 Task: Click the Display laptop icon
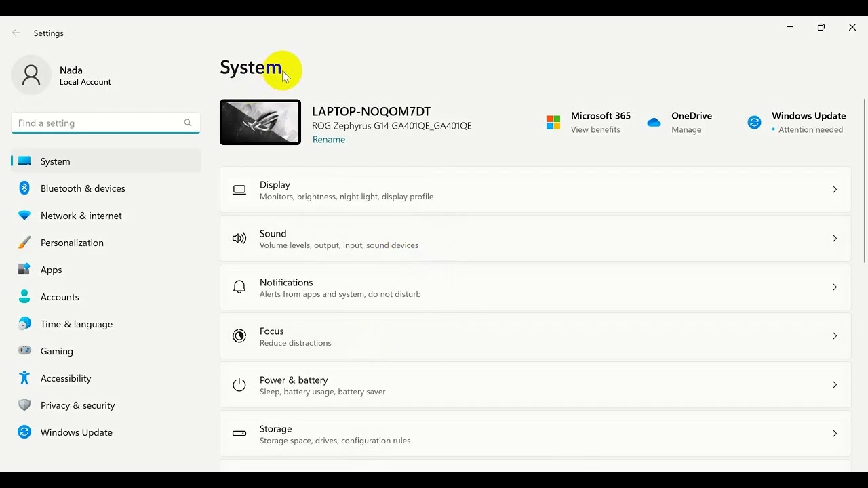click(x=239, y=190)
